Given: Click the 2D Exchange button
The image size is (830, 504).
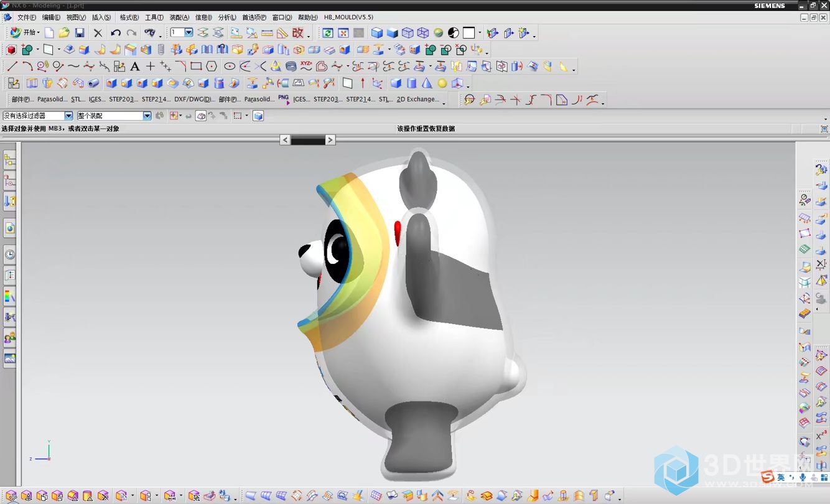Looking at the screenshot, I should click(418, 99).
